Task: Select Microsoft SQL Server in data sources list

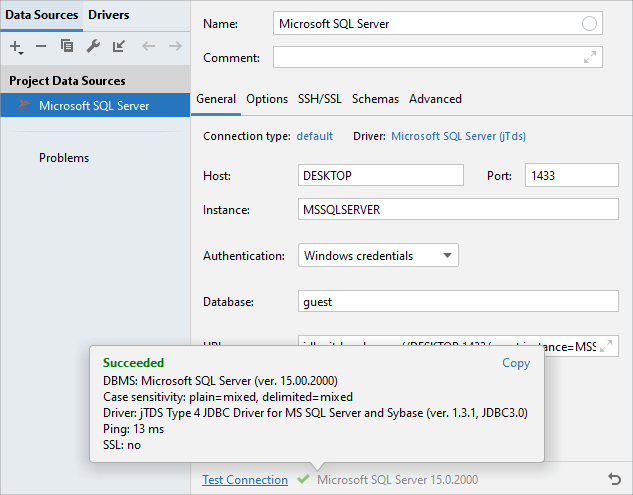Action: click(94, 106)
